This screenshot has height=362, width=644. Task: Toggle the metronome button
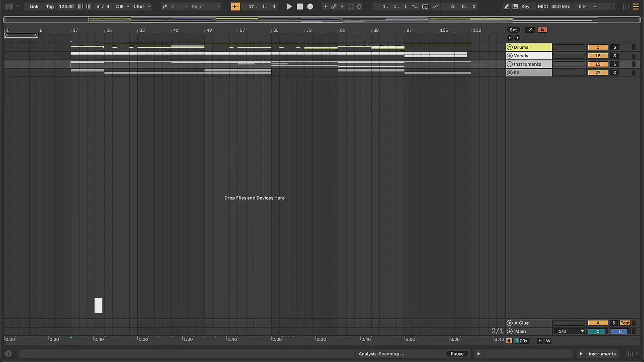coord(119,7)
